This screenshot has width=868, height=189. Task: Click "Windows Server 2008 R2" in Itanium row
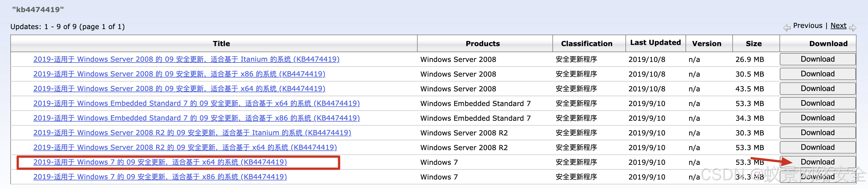tap(464, 133)
